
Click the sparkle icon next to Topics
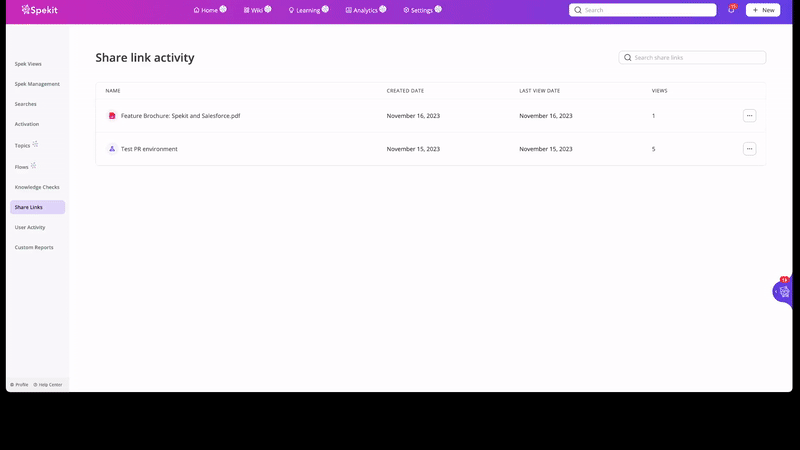35,144
